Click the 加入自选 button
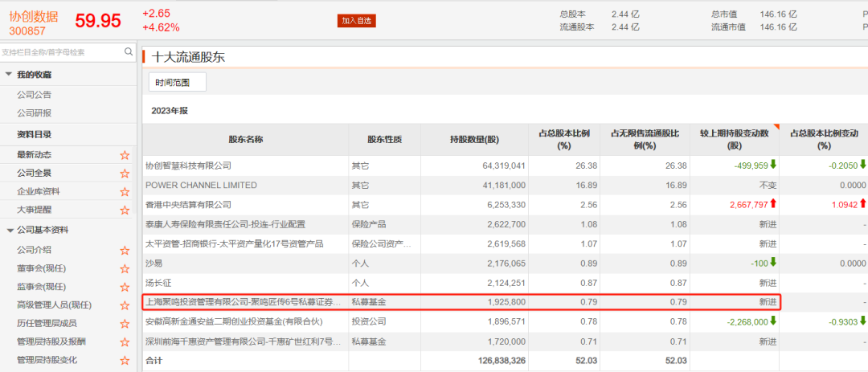868x372 pixels. pos(357,20)
